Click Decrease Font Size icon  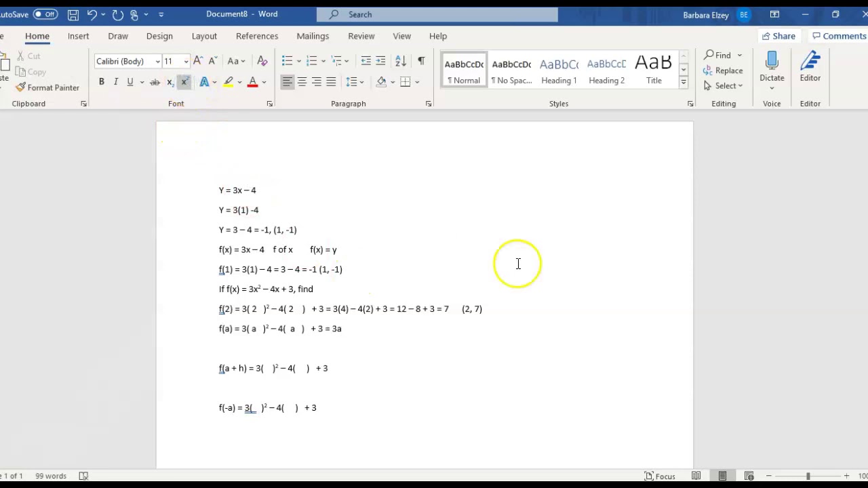click(x=213, y=61)
